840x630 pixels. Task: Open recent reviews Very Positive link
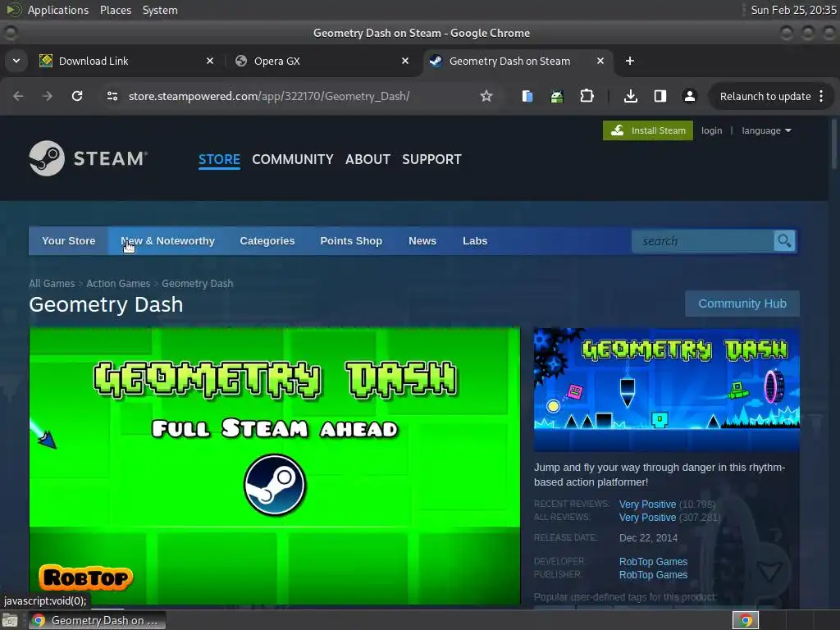[648, 504]
